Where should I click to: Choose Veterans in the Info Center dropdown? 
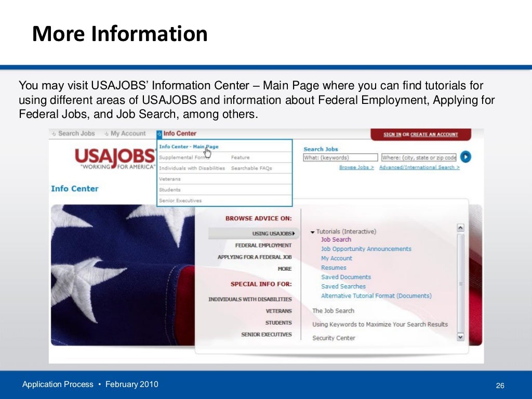170,179
